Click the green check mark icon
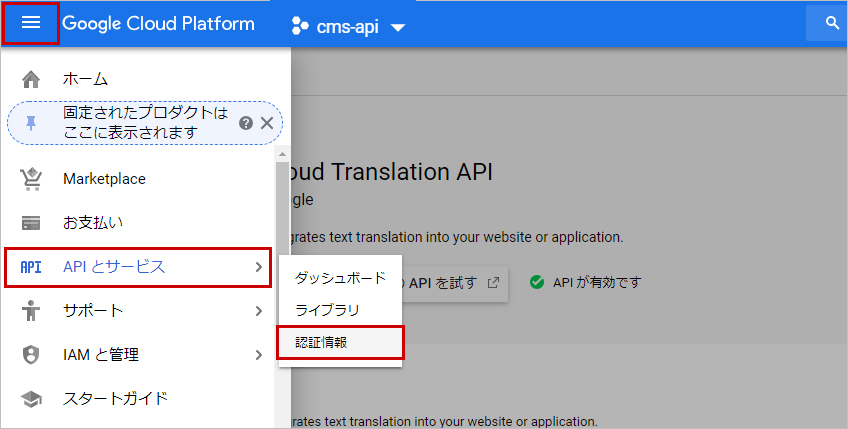 536,282
